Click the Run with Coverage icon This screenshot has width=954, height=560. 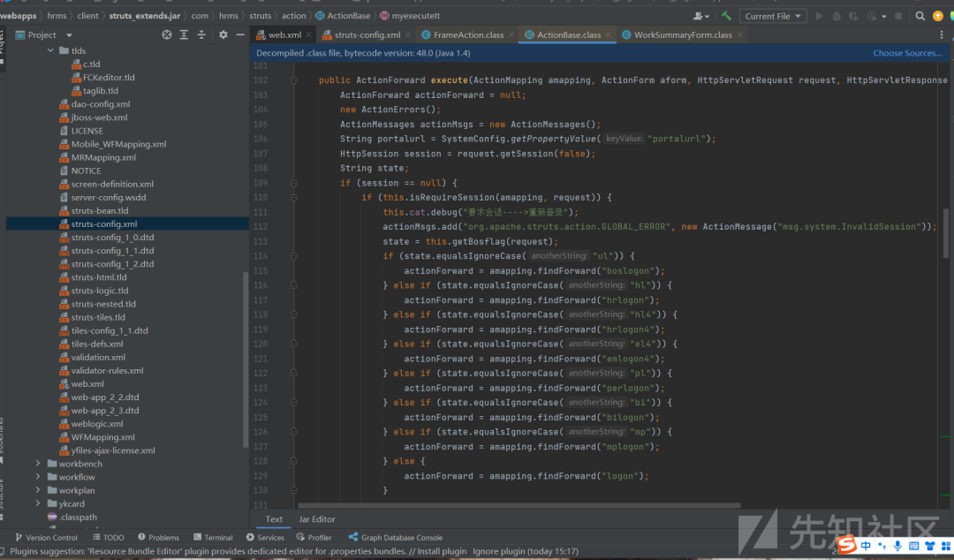pos(854,17)
